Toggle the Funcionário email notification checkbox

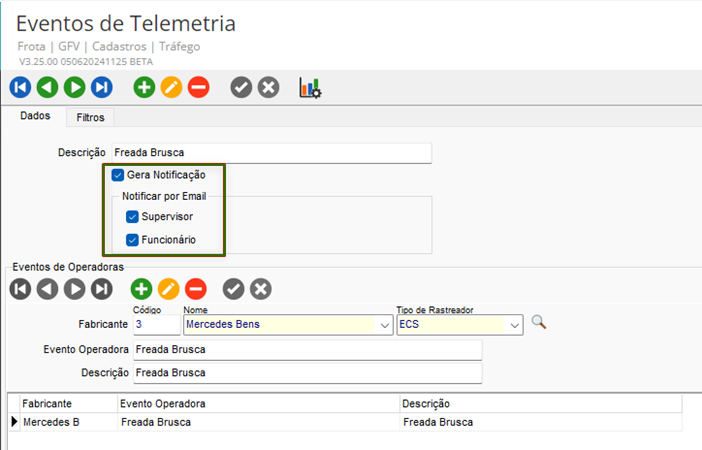[132, 240]
